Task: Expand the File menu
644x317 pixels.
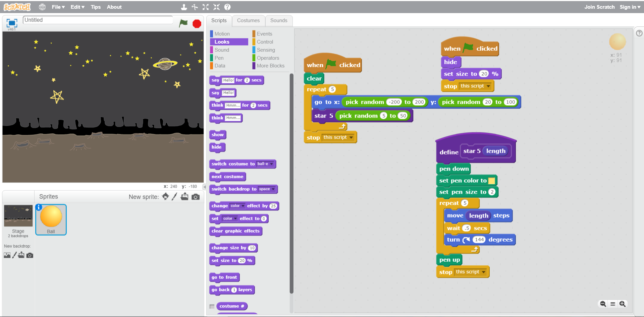Action: (58, 7)
